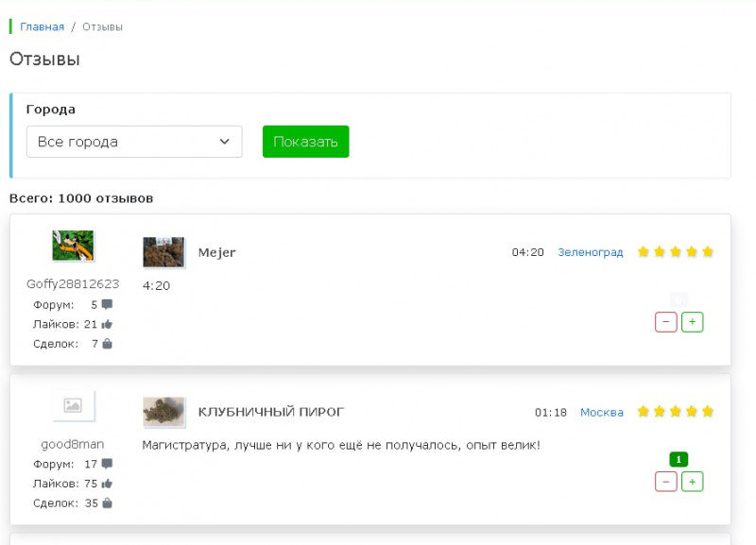Click the green vote count badge showing 1
The width and height of the screenshot is (756, 545).
tap(678, 460)
